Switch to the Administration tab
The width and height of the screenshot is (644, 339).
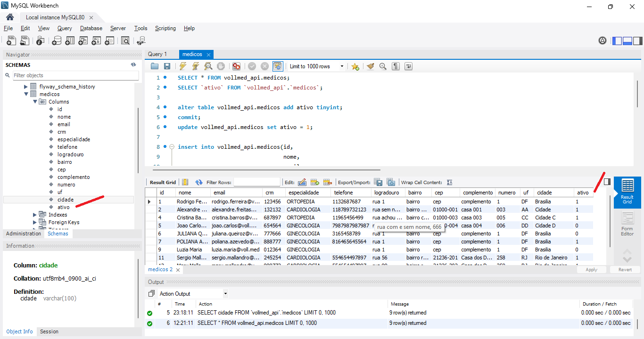pyautogui.click(x=24, y=234)
